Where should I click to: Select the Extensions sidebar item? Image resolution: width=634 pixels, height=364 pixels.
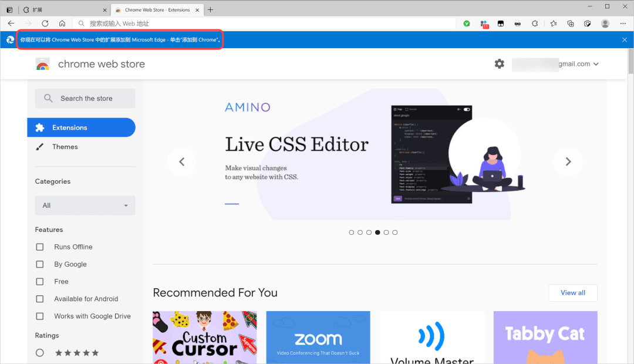point(81,127)
